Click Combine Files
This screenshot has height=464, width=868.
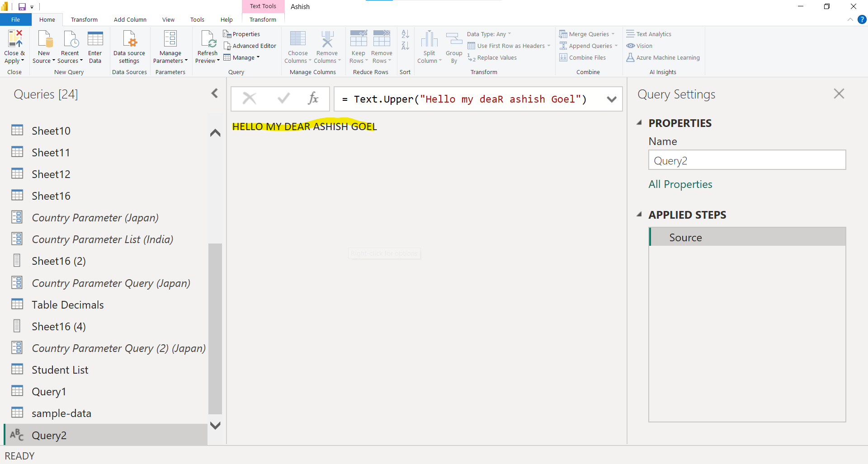pyautogui.click(x=586, y=57)
